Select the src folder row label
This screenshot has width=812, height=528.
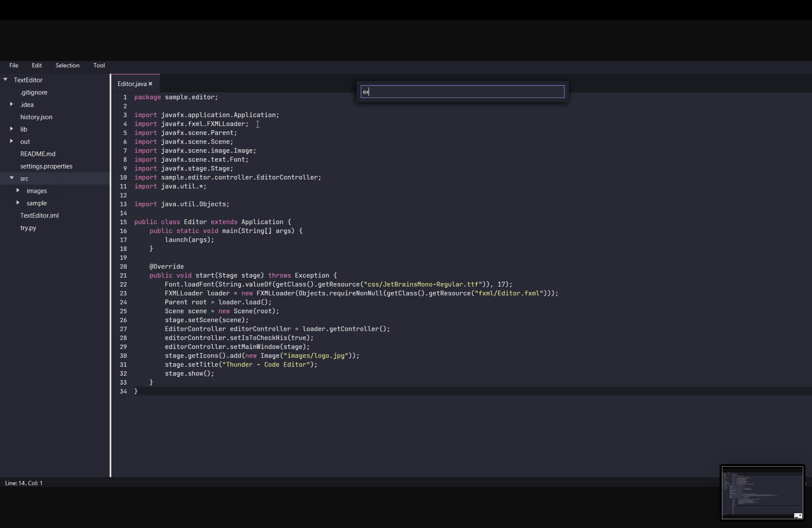coord(24,179)
